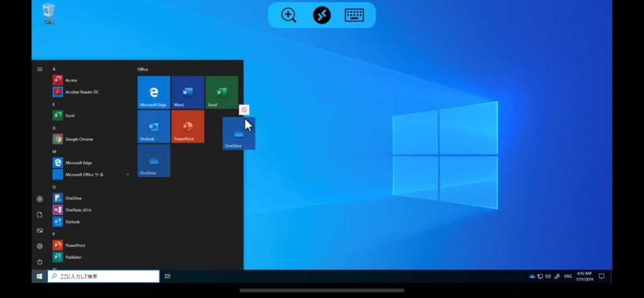This screenshot has height=298, width=644.
Task: Click the OneDrive cloud icon in system tray
Action: (x=532, y=277)
